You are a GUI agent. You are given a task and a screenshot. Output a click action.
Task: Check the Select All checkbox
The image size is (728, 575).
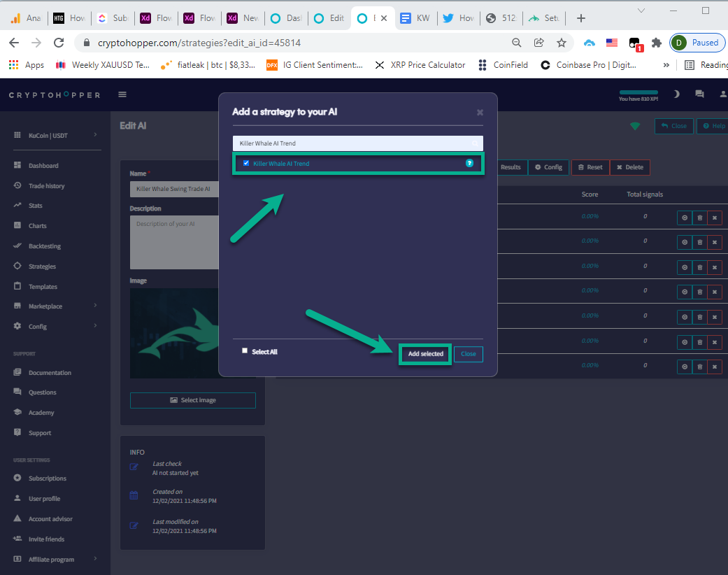(245, 351)
